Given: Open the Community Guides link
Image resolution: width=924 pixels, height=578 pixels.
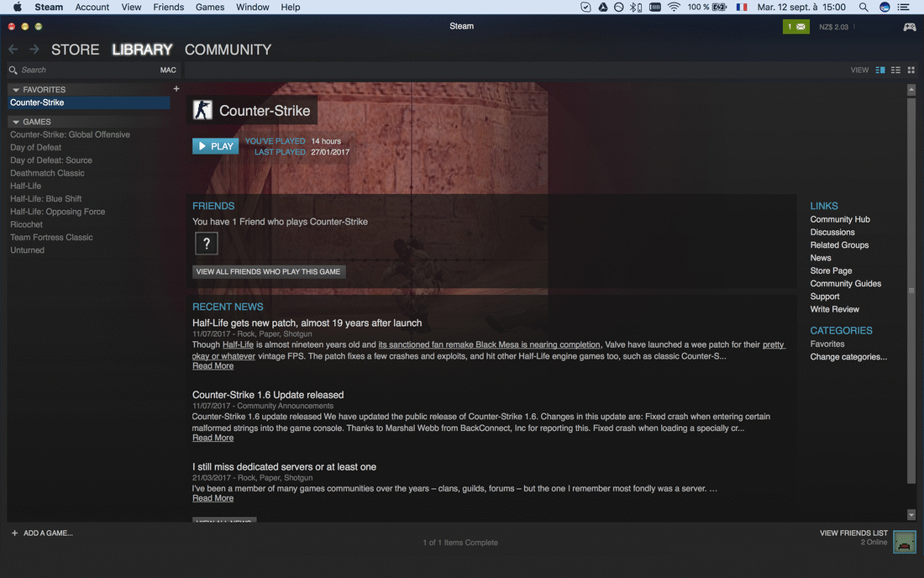Looking at the screenshot, I should (x=846, y=283).
